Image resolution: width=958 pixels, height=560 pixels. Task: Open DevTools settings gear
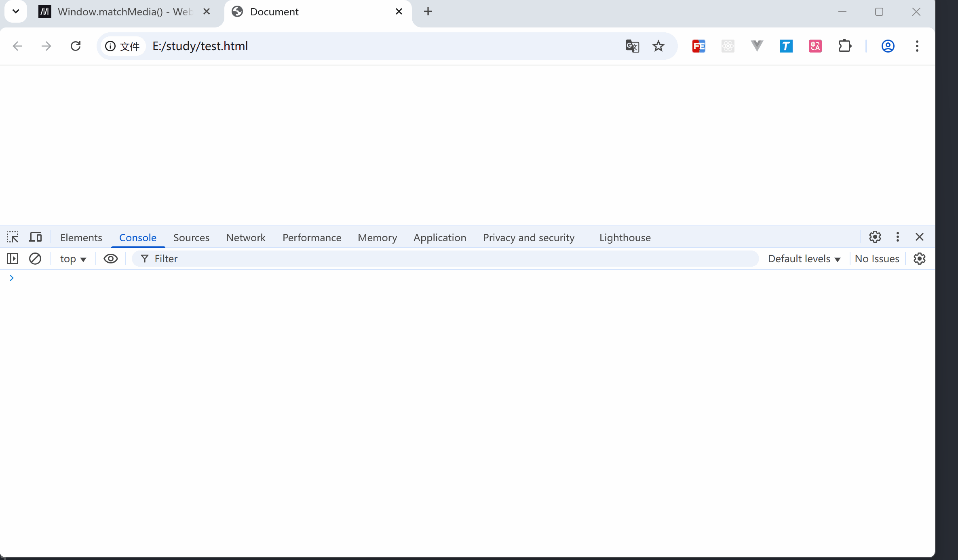[x=875, y=237]
